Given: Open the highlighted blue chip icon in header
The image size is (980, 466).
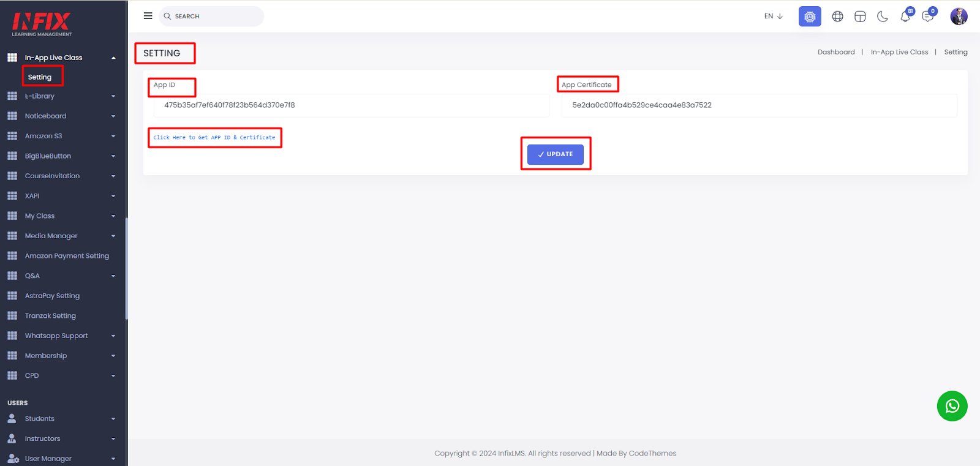Looking at the screenshot, I should coord(810,17).
